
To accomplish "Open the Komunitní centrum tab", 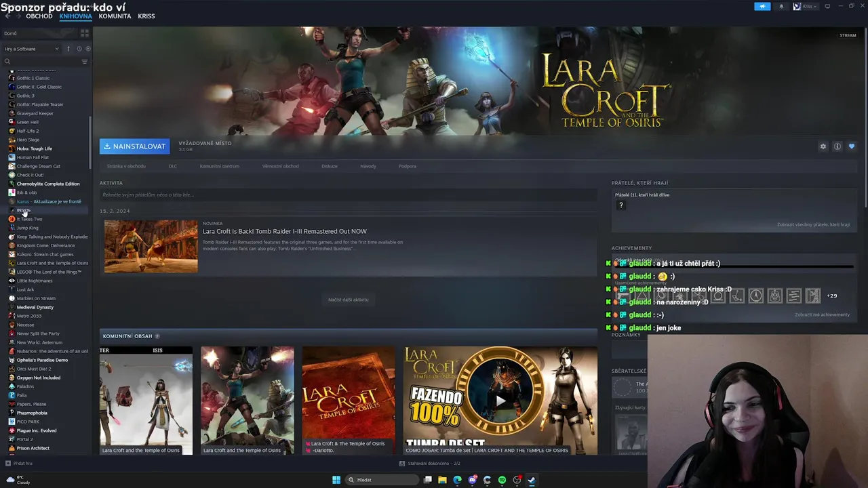I will 220,166.
